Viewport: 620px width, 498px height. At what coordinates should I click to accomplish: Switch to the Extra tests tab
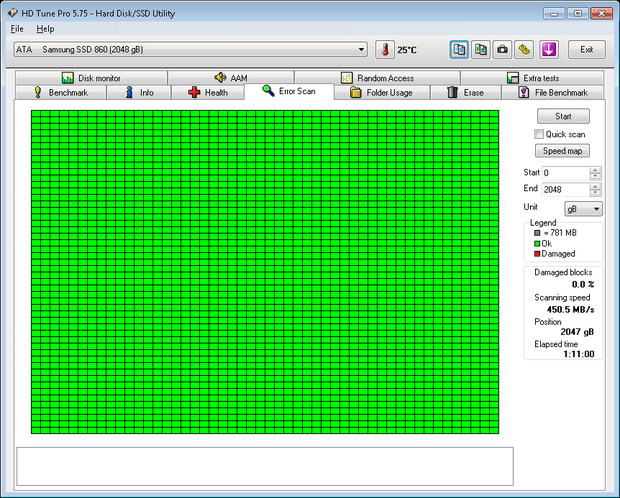coord(533,78)
